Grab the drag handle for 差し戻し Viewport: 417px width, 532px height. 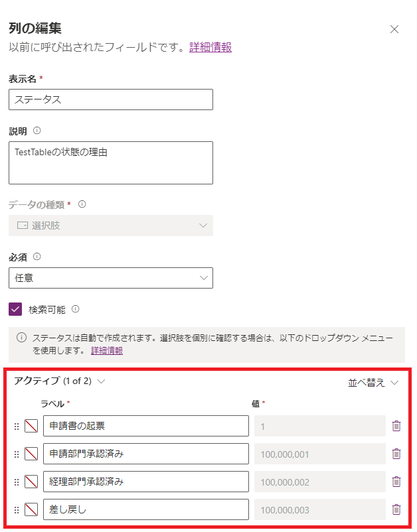coord(17,510)
